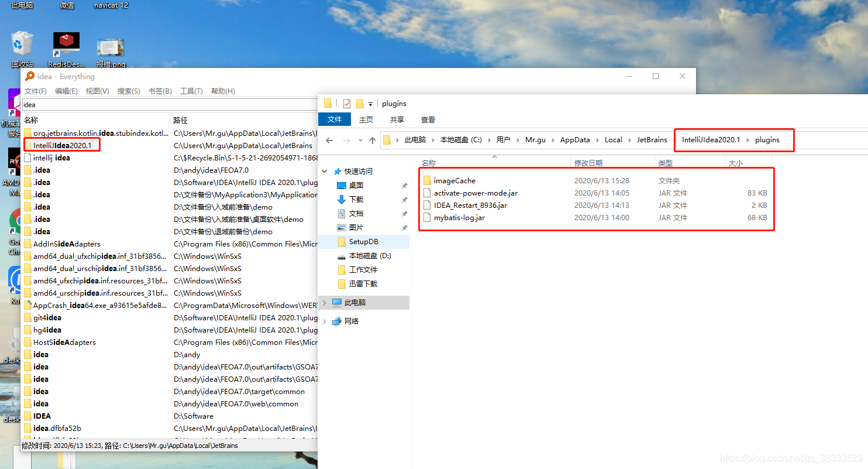The width and height of the screenshot is (868, 469).
Task: Open 本地磁盘 (D:) in sidebar
Action: pos(370,255)
